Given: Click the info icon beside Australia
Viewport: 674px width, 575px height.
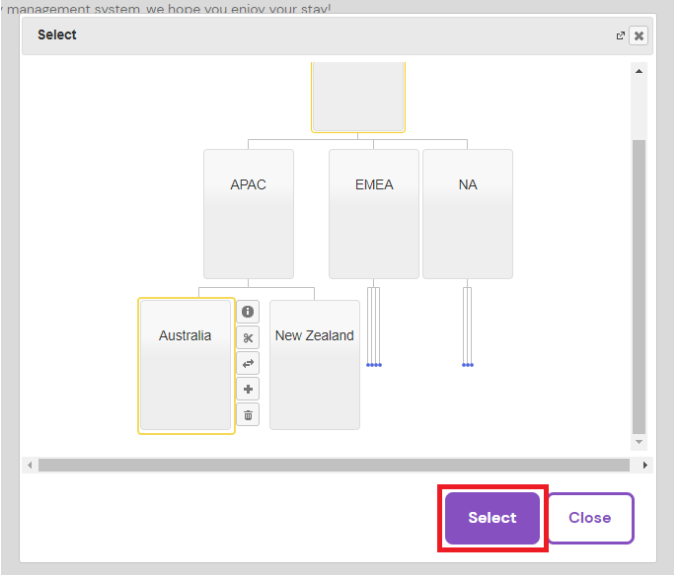Looking at the screenshot, I should (x=247, y=311).
